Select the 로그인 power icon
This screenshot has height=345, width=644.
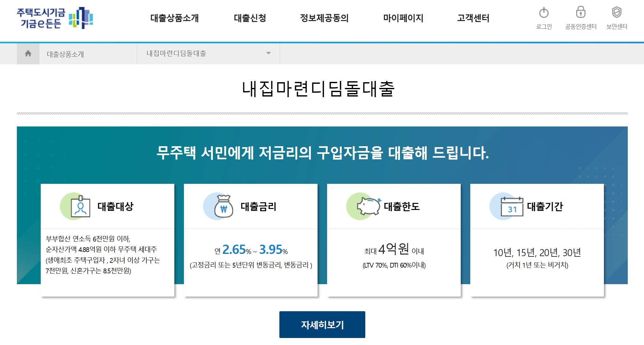click(544, 13)
